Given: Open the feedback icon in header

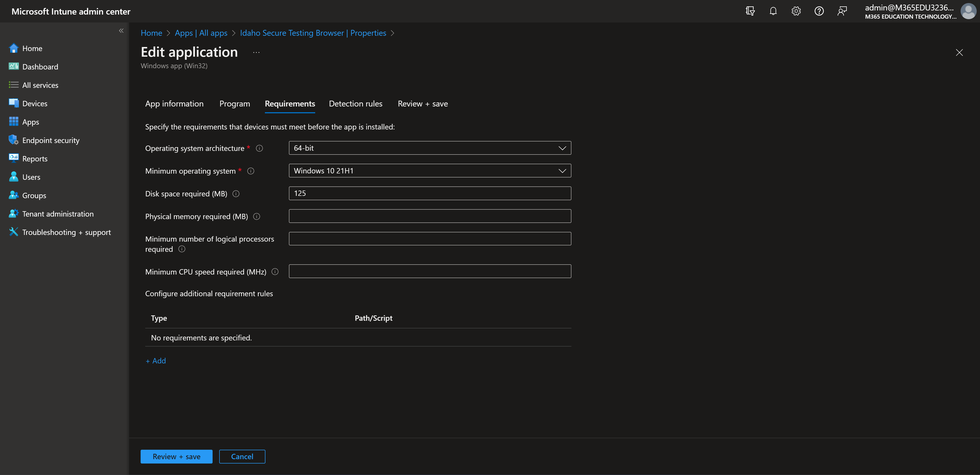Looking at the screenshot, I should point(842,11).
